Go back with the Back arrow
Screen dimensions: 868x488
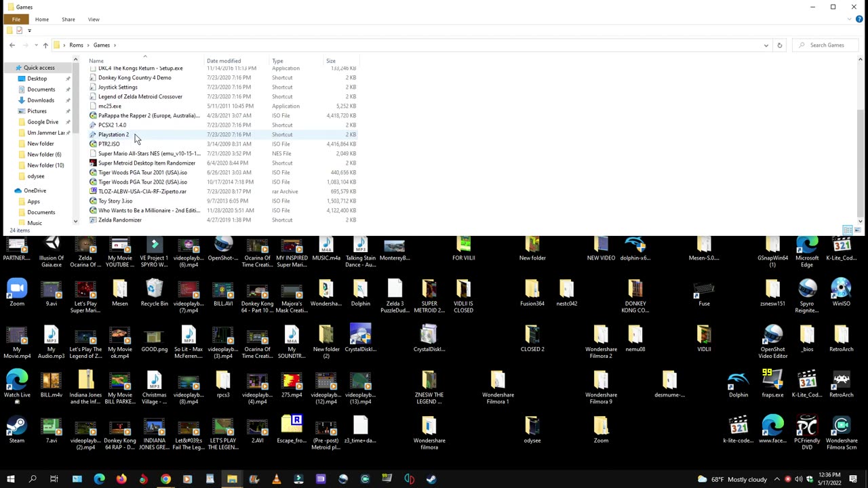[x=12, y=45]
